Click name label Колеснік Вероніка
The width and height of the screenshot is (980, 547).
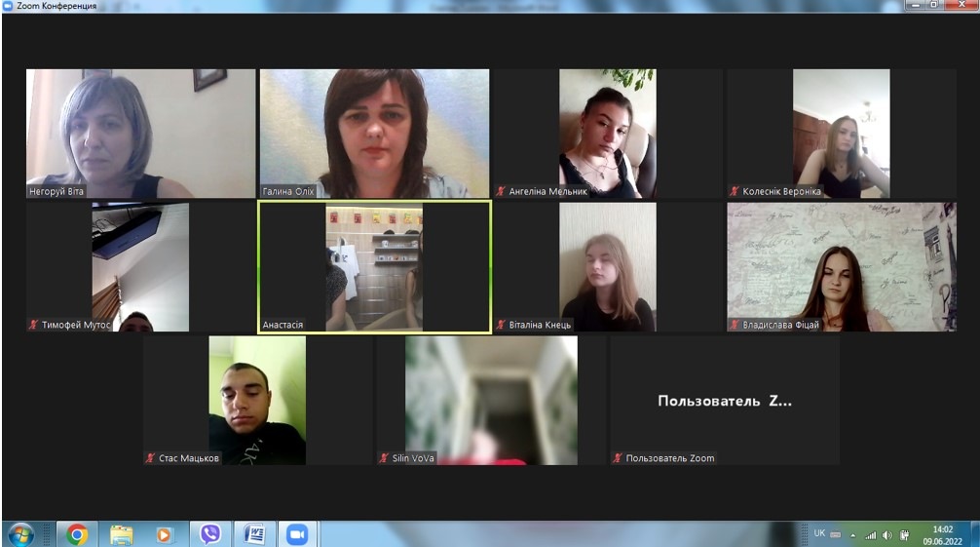[x=782, y=191]
